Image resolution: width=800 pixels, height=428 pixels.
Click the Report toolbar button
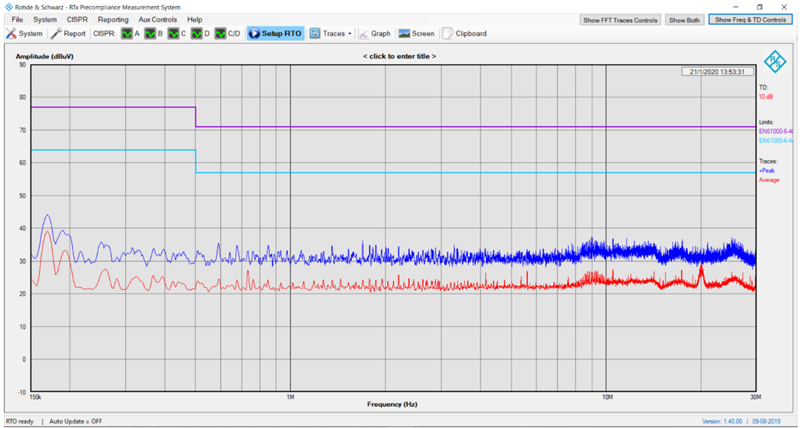(x=68, y=34)
